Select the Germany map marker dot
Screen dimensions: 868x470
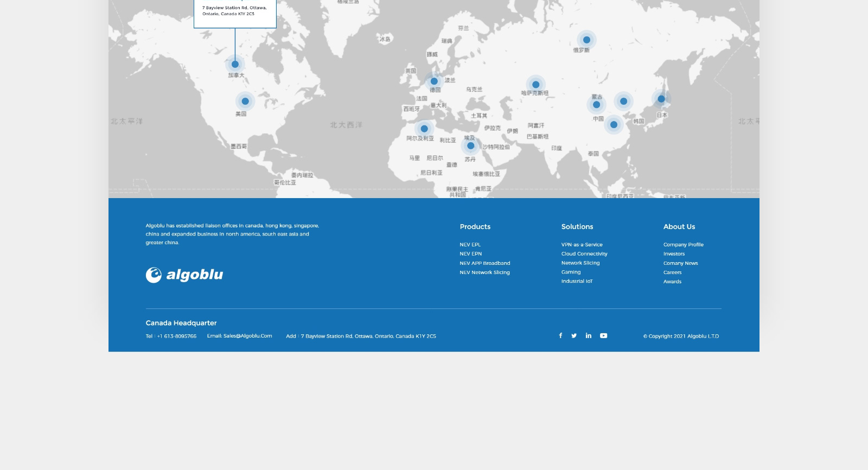pos(434,81)
